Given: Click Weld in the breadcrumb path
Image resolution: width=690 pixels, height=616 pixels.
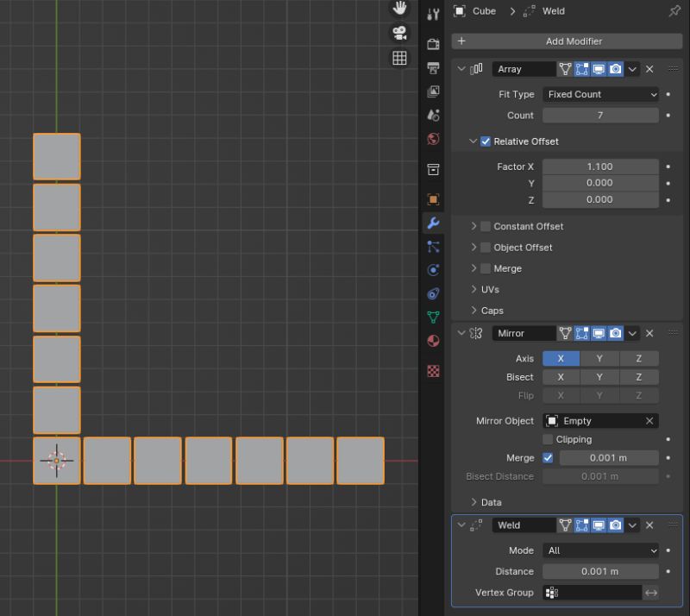Looking at the screenshot, I should (x=552, y=11).
